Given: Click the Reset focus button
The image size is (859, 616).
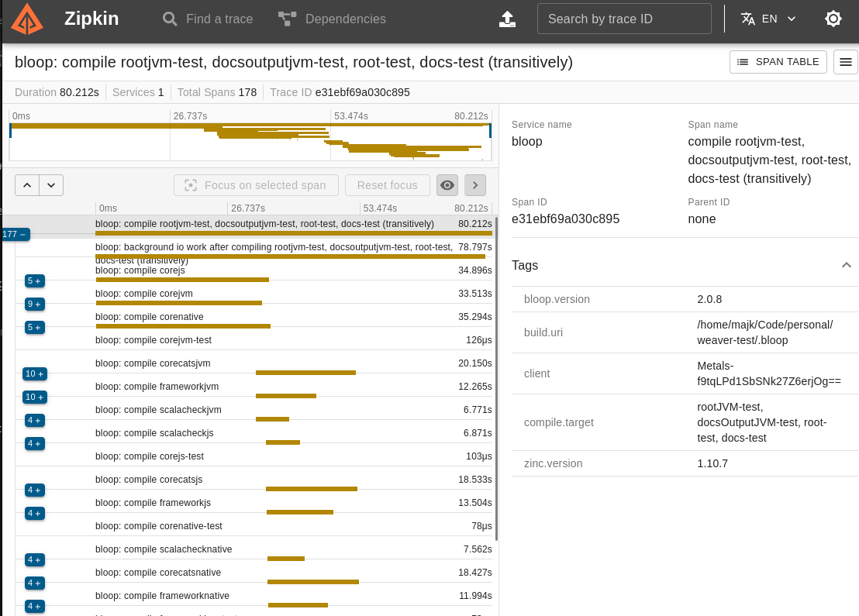Looking at the screenshot, I should click(388, 185).
